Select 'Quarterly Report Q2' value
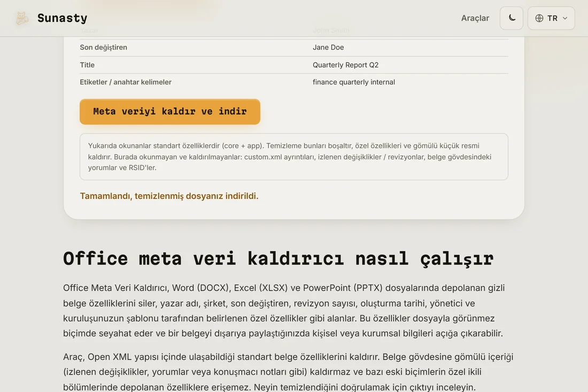 pyautogui.click(x=345, y=65)
